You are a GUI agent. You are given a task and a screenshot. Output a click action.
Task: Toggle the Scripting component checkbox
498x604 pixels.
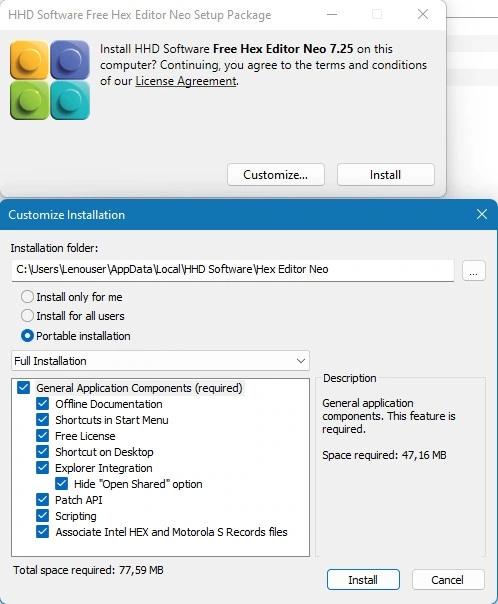[x=42, y=515]
